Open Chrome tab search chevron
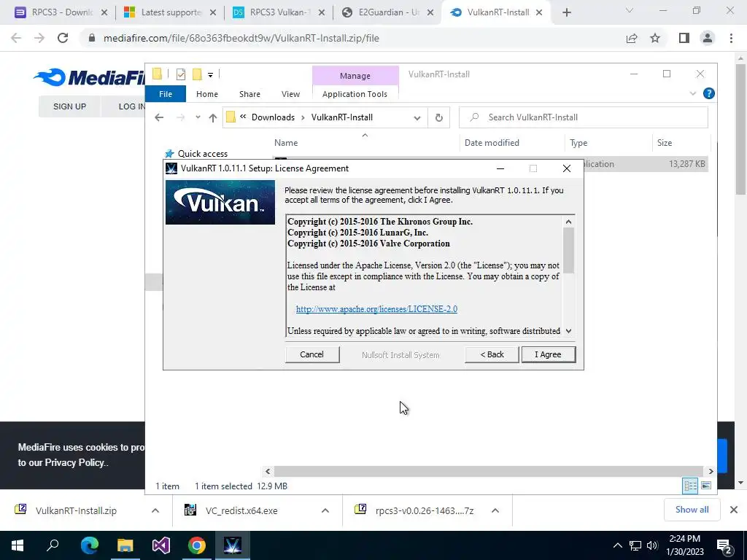747x560 pixels. pos(630,10)
